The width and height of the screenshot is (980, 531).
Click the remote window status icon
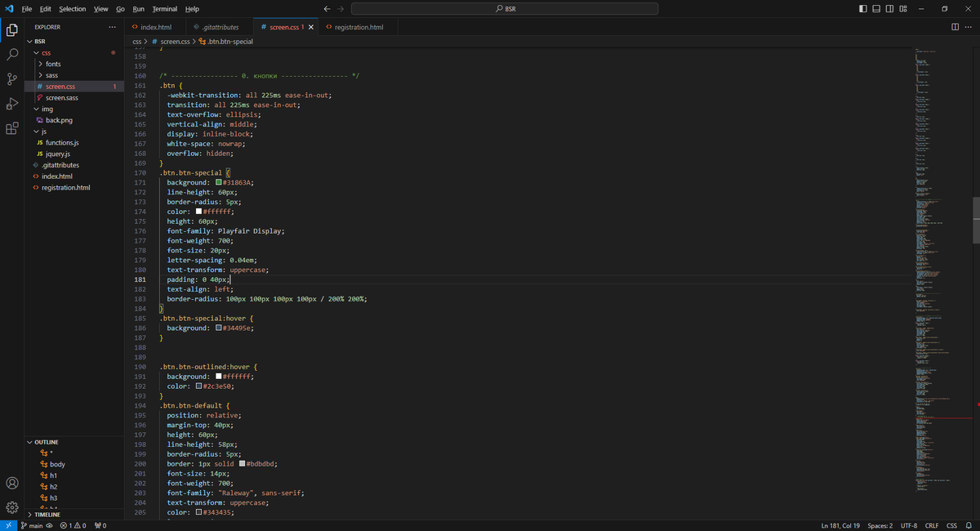coord(8,525)
